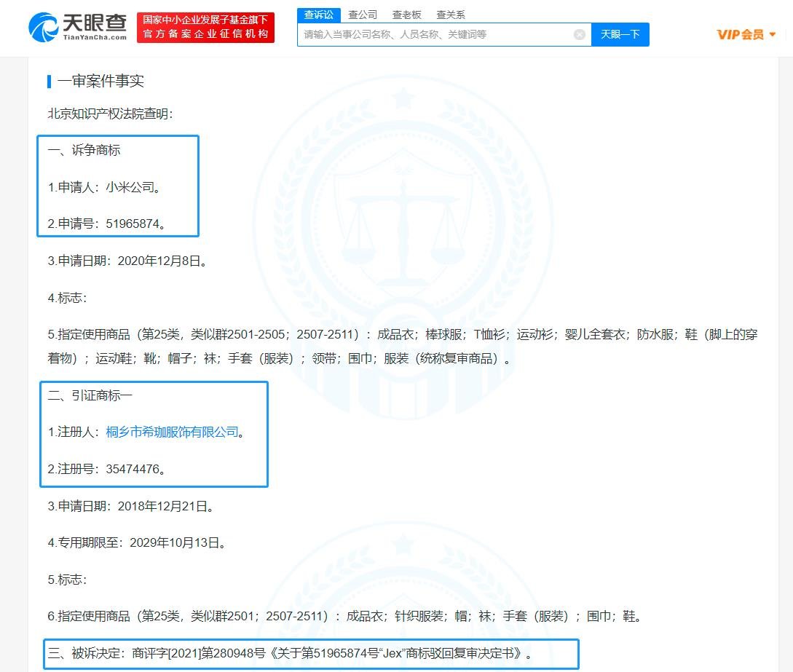Viewport: 793px width, 672px height.
Task: Click the line 1.申请人：小米公司
Action: pyautogui.click(x=105, y=187)
